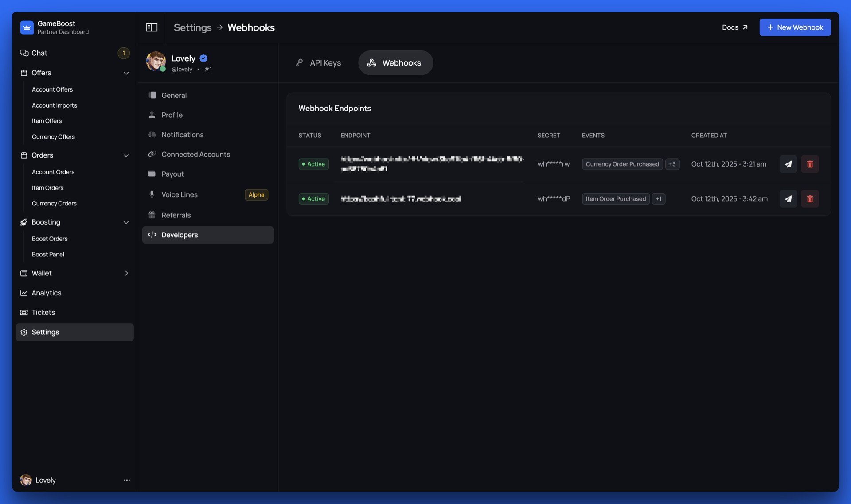Collapse the Orders section chevron

coord(126,155)
